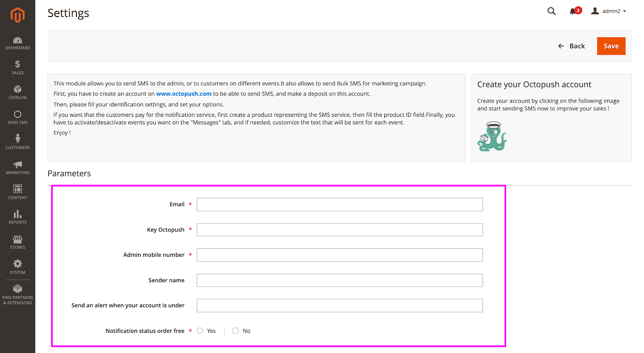Focus the Email input field

(x=340, y=204)
